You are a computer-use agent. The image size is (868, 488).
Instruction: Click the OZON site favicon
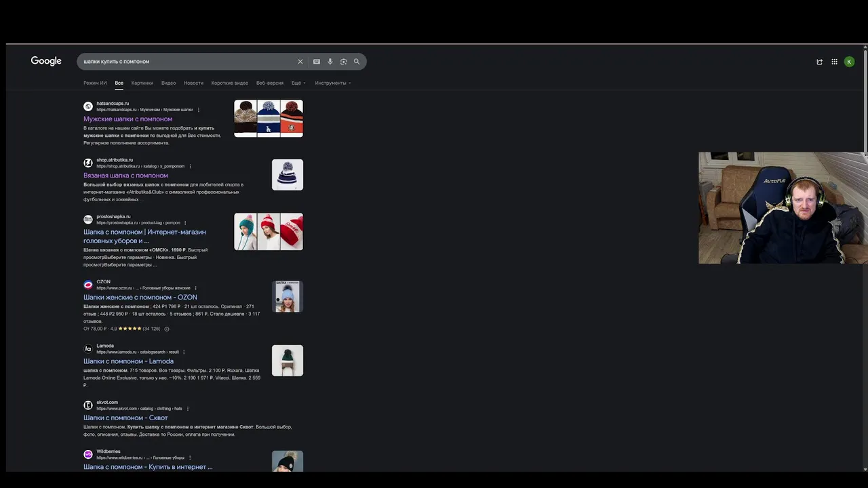click(88, 285)
